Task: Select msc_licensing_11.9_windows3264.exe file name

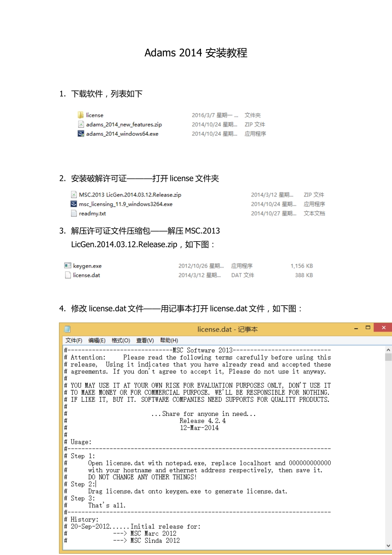Action: tap(125, 204)
